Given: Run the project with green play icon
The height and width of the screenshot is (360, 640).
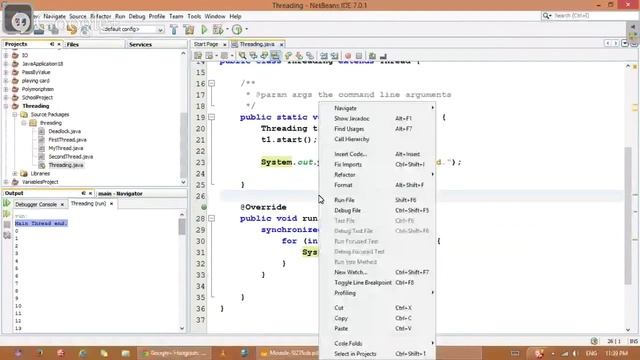Looking at the screenshot, I should 204,29.
